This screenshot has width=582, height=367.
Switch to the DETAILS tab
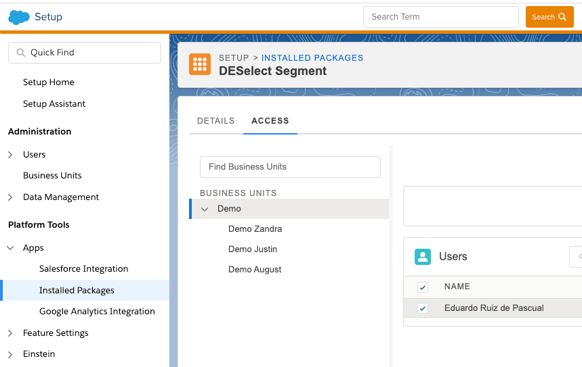(x=216, y=121)
